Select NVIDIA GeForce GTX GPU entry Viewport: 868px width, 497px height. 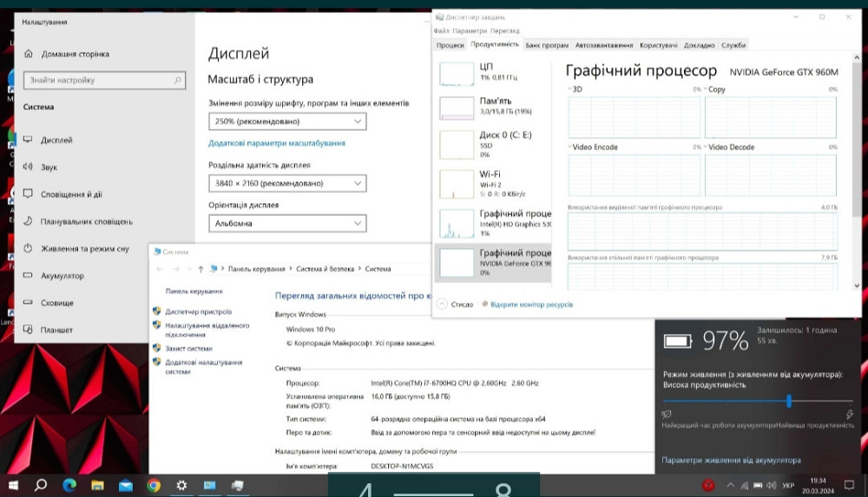click(x=493, y=262)
